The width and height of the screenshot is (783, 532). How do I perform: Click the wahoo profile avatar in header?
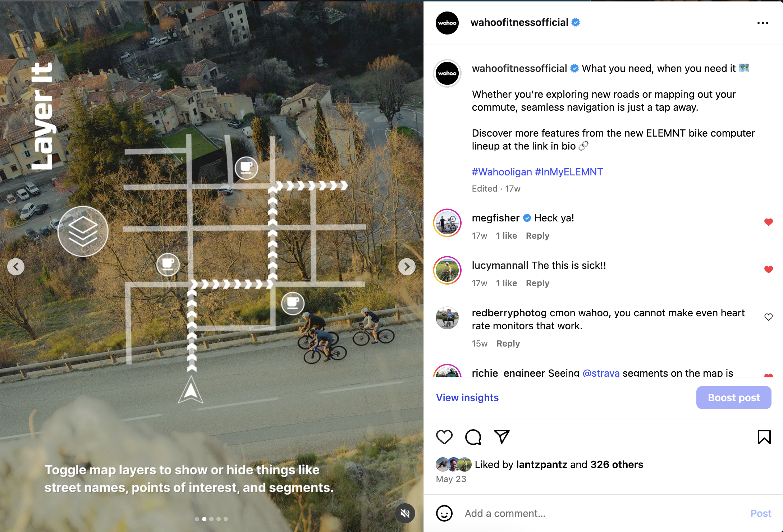447,23
